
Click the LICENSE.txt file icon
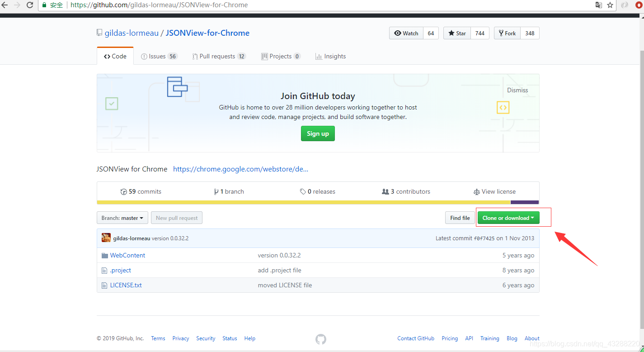click(104, 285)
